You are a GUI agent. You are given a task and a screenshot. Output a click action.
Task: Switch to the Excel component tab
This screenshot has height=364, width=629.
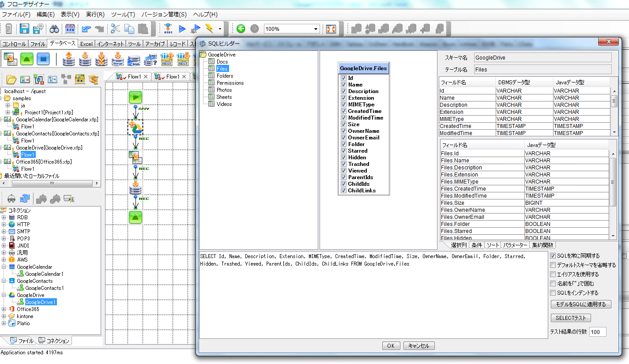pos(86,44)
